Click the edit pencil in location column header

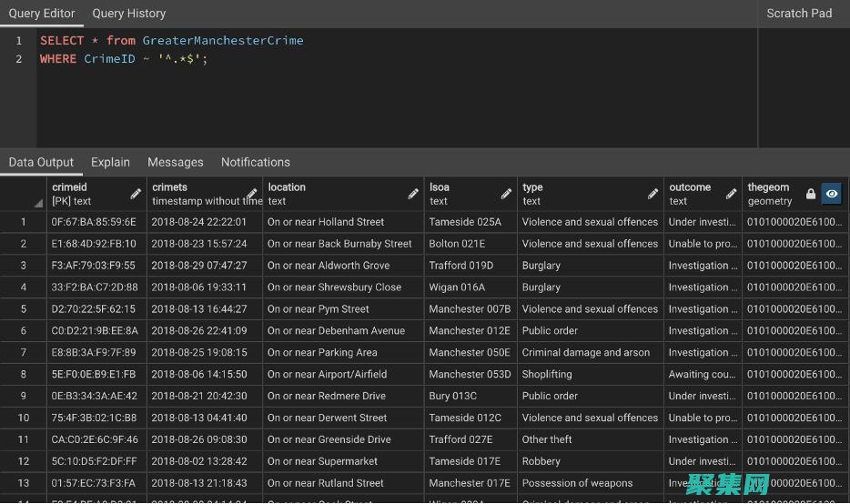coord(413,194)
